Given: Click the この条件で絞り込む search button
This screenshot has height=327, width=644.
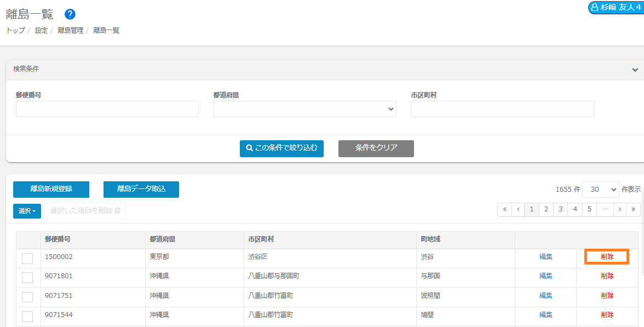Looking at the screenshot, I should click(x=281, y=148).
